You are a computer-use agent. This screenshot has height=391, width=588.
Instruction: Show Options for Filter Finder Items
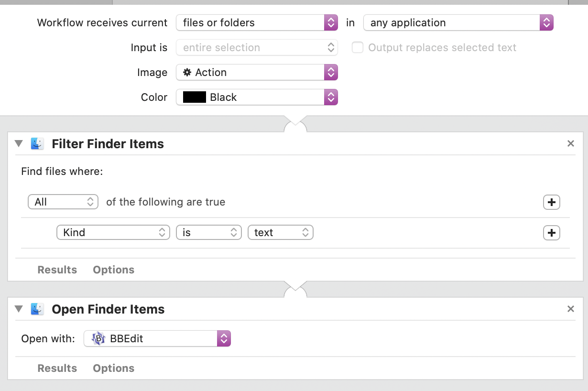(x=113, y=270)
